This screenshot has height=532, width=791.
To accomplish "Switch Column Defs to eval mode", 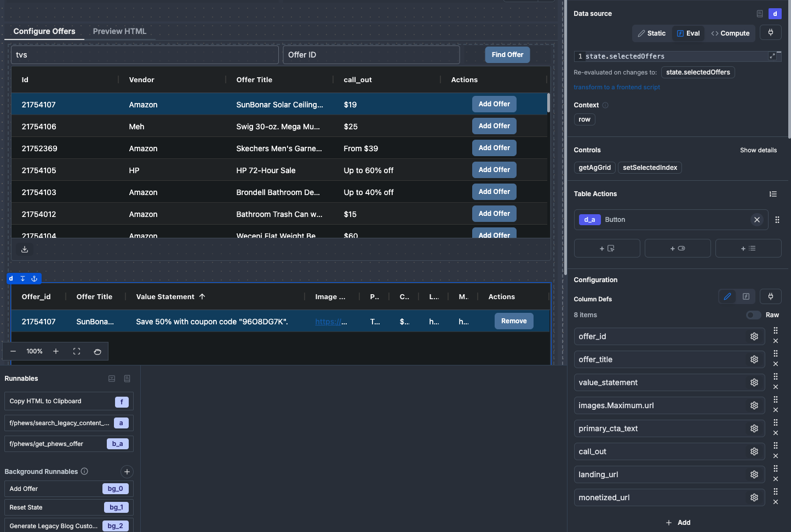I will [x=746, y=296].
